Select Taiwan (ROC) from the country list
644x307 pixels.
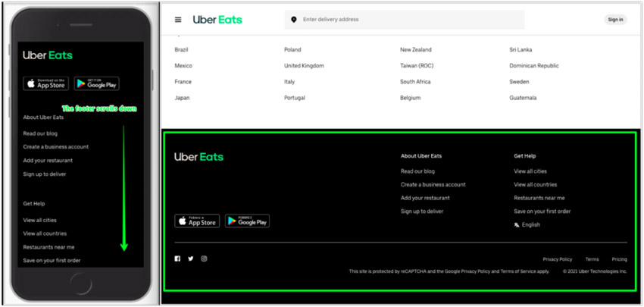417,66
